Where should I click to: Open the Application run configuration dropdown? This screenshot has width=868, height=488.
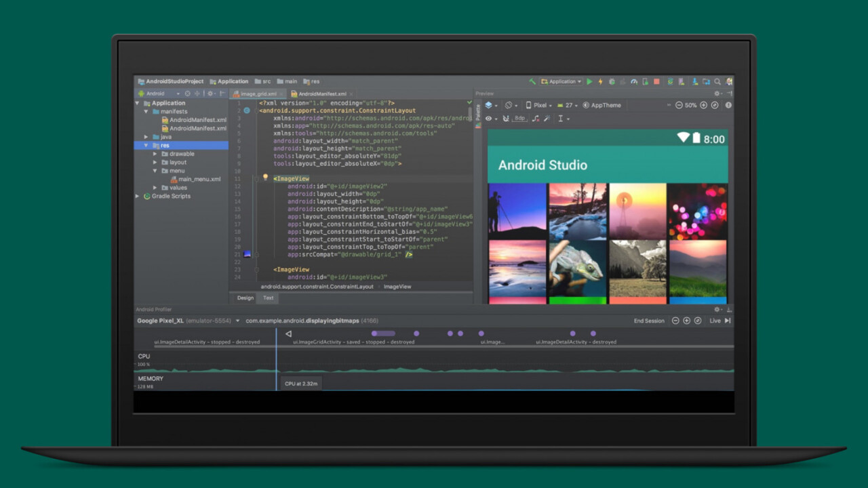pos(561,81)
